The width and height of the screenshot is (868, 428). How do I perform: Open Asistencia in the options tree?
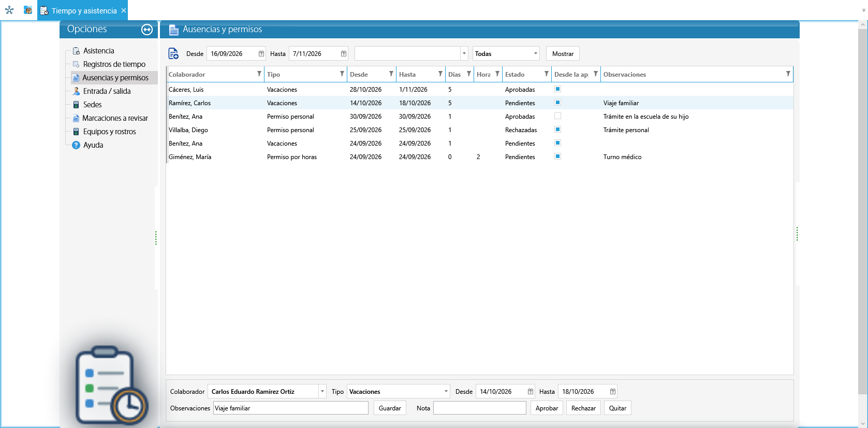click(x=98, y=51)
